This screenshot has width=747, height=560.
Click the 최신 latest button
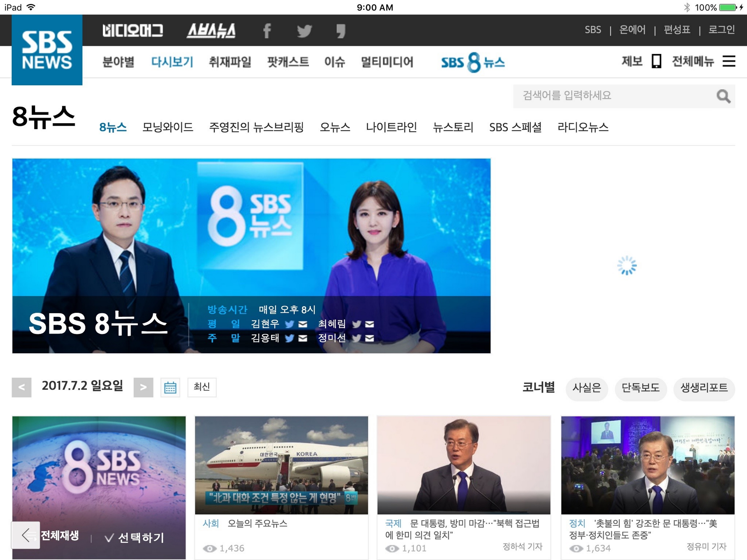[202, 387]
